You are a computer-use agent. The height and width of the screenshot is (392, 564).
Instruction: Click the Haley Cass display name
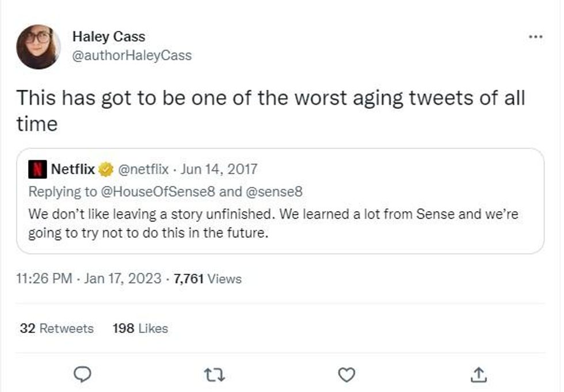click(109, 37)
